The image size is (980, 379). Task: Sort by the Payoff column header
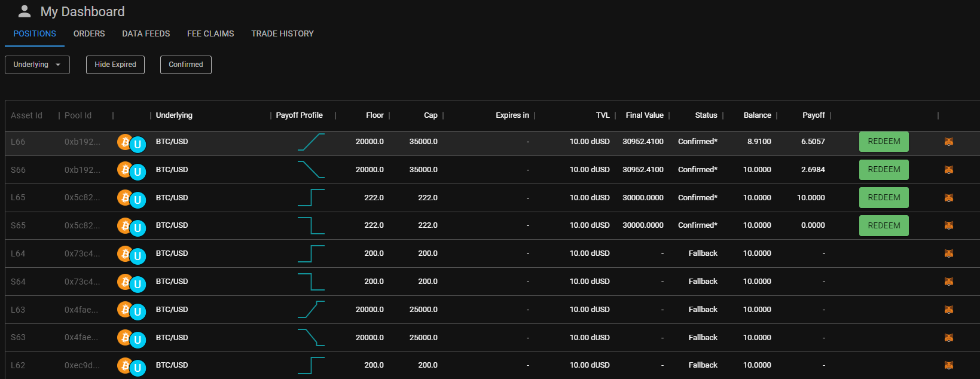pyautogui.click(x=813, y=115)
